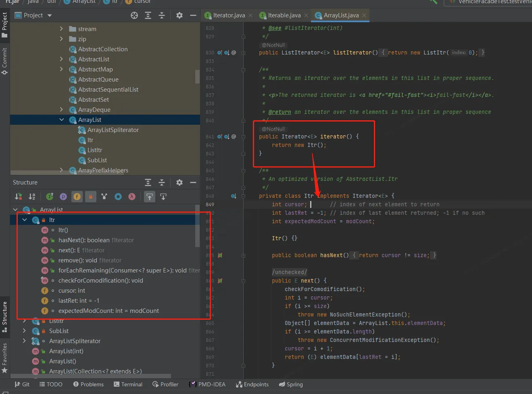Select checkForComodification() in Structure
Image resolution: width=532 pixels, height=394 pixels.
[x=101, y=280]
